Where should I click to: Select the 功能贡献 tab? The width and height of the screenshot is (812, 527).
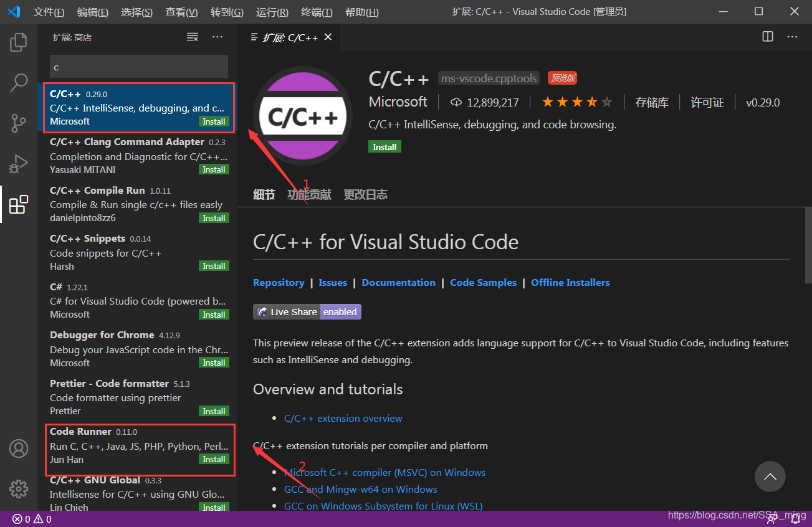pyautogui.click(x=310, y=194)
